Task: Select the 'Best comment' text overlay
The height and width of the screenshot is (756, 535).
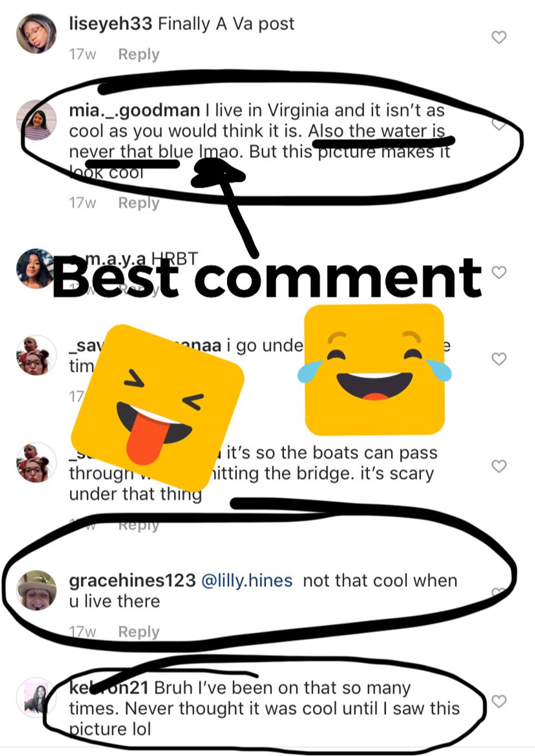Action: pos(267,278)
